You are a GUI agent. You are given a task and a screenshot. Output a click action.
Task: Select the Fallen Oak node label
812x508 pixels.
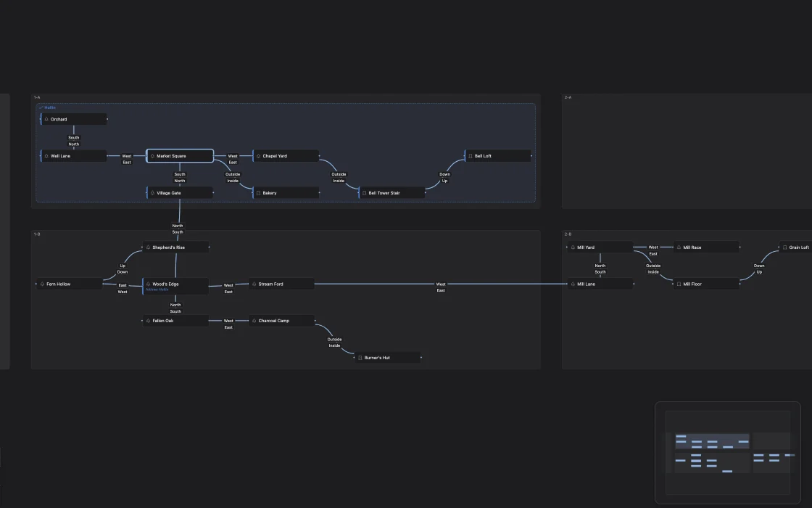pyautogui.click(x=163, y=321)
